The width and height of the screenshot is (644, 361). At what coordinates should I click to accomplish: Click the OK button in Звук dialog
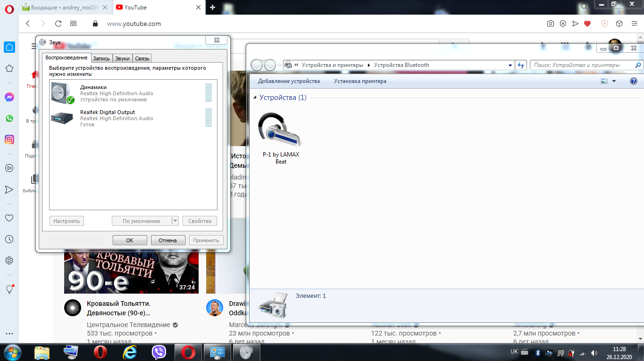[130, 240]
